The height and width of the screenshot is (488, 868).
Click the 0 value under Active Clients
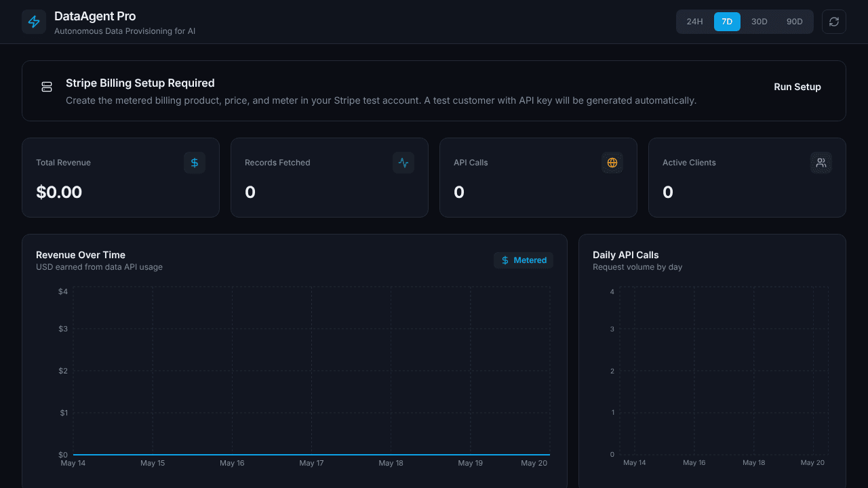(668, 192)
